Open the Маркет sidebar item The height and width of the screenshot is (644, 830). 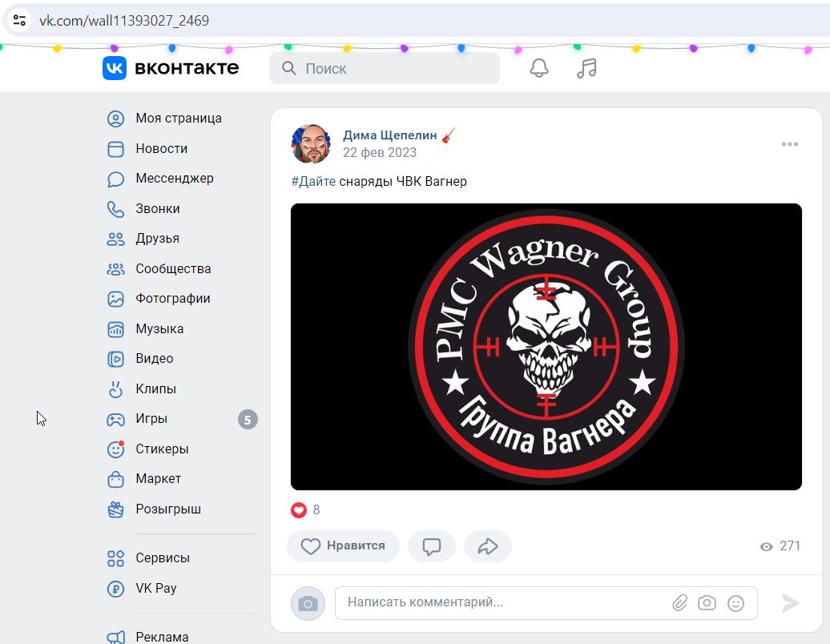(159, 480)
